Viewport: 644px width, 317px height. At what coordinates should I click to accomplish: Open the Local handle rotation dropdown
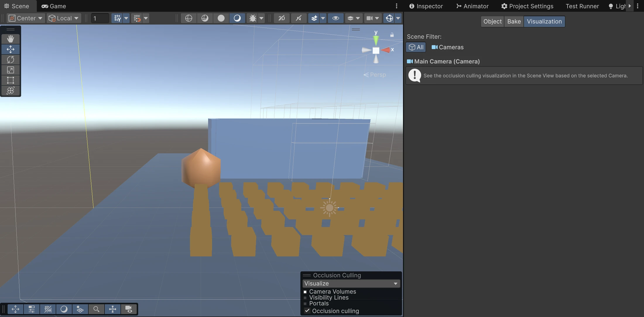click(x=64, y=18)
